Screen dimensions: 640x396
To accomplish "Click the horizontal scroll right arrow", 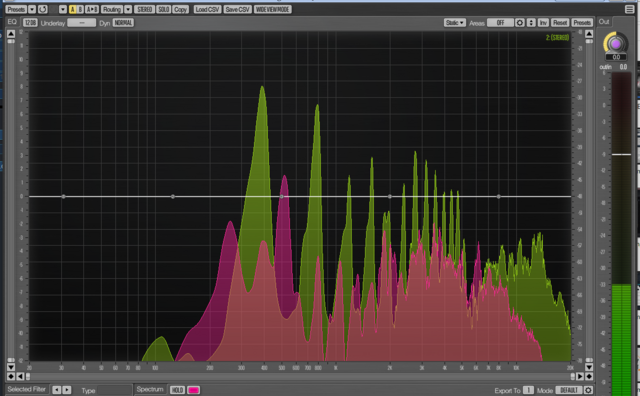I will click(580, 376).
